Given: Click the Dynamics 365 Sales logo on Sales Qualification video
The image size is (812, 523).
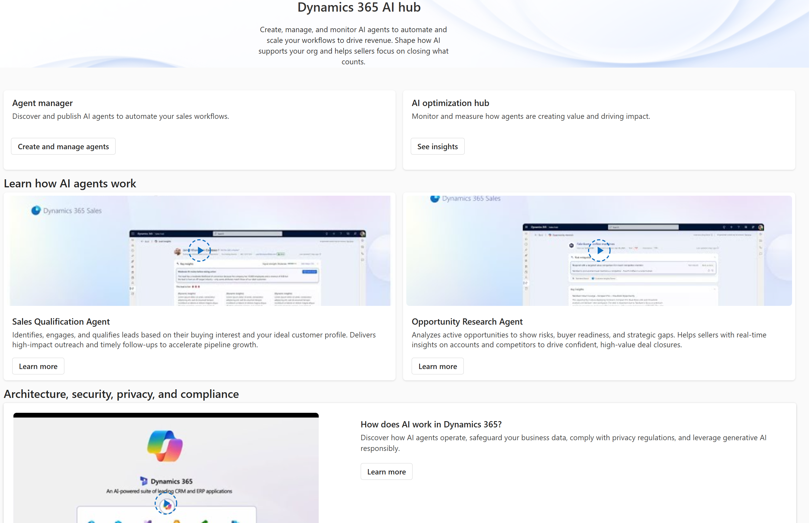Looking at the screenshot, I should [x=36, y=210].
